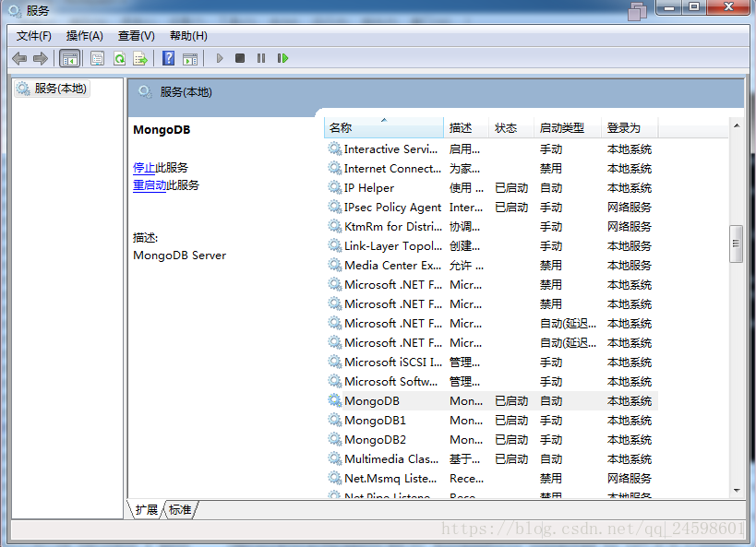Click the Start Service play icon
The image size is (756, 547).
pyautogui.click(x=220, y=58)
